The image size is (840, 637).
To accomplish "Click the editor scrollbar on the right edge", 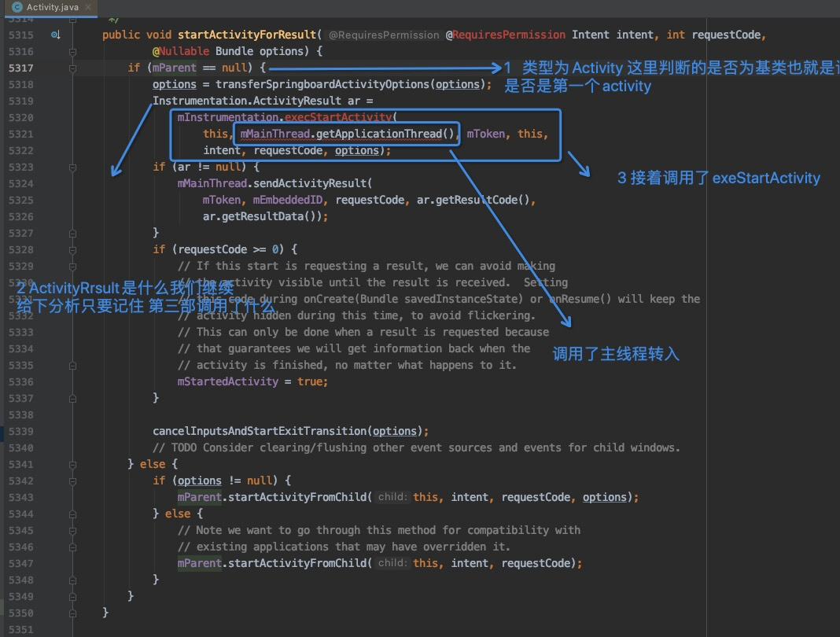I will click(835, 315).
